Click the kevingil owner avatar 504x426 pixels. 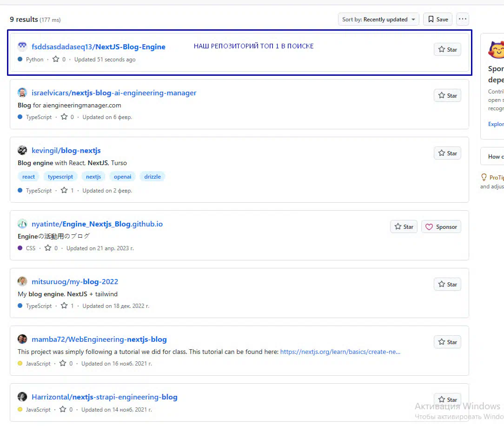tap(22, 150)
